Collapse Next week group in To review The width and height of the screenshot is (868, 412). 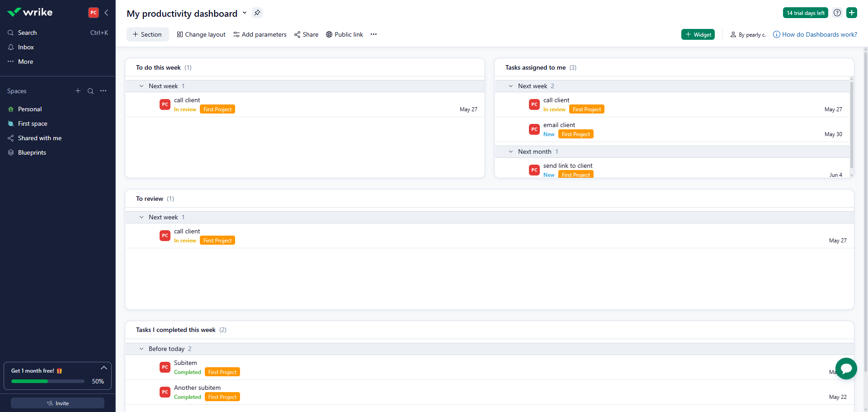142,217
